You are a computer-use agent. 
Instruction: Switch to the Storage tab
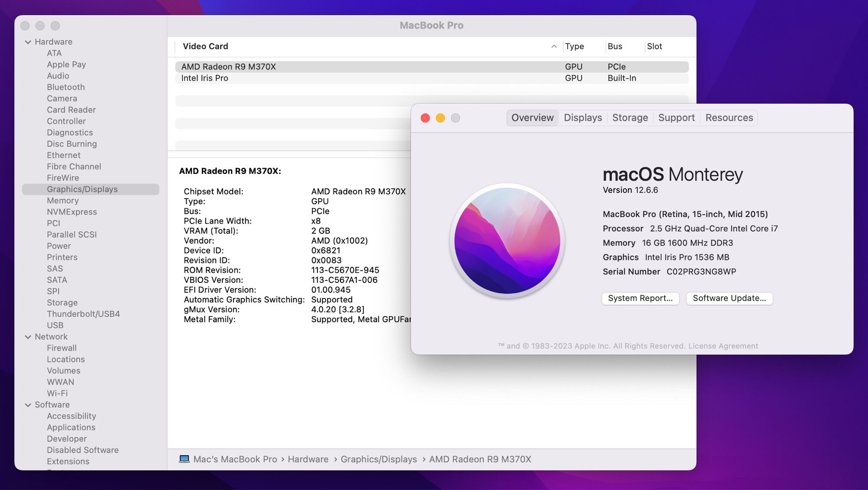(x=630, y=118)
